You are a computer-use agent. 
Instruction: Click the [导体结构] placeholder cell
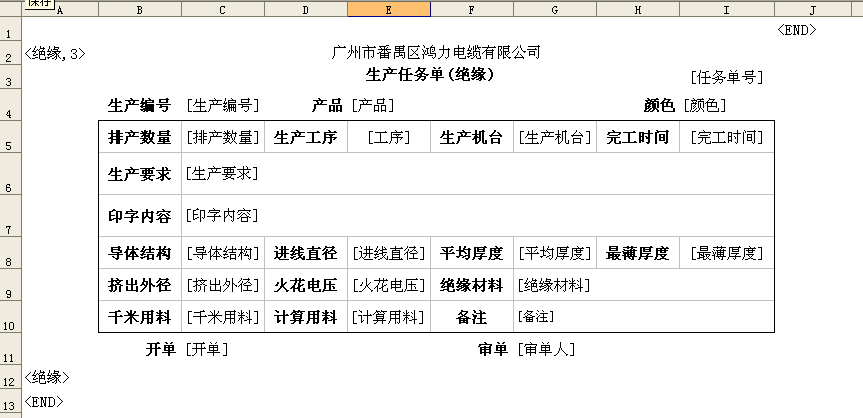coord(223,253)
